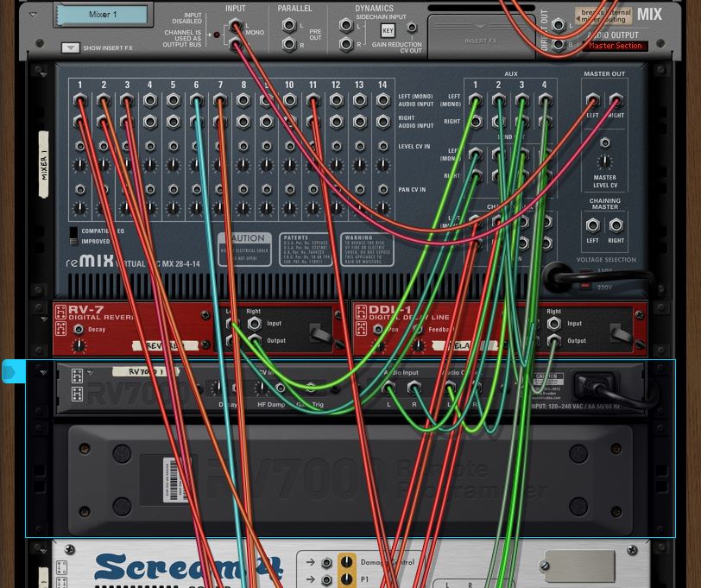Click the RV7000 1 tape name label

146,371
